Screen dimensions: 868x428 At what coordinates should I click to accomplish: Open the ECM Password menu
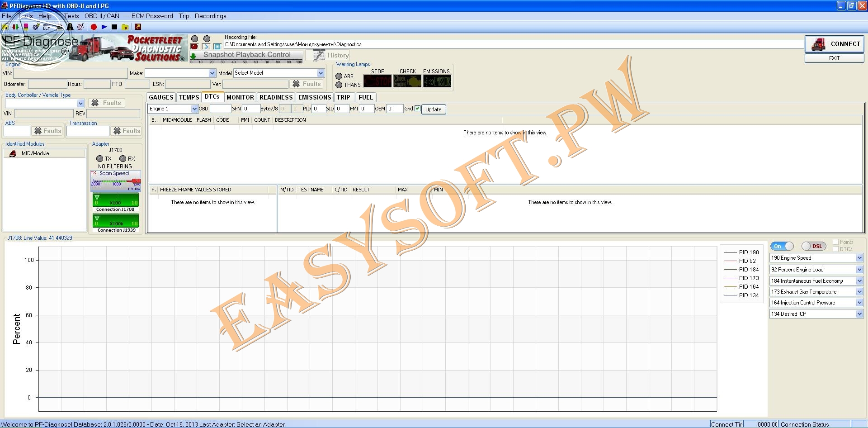pos(152,16)
